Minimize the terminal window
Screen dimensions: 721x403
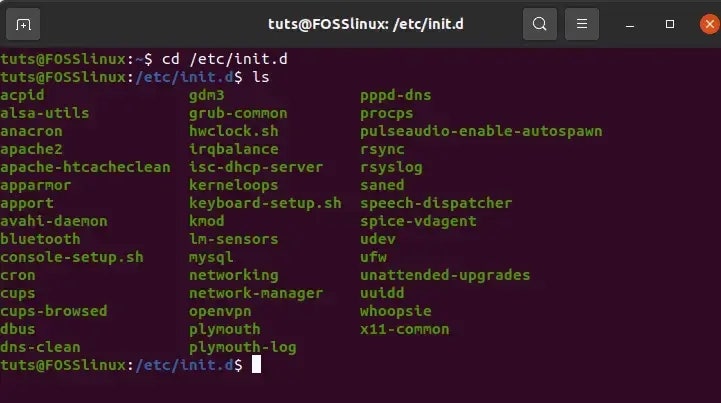(x=630, y=24)
